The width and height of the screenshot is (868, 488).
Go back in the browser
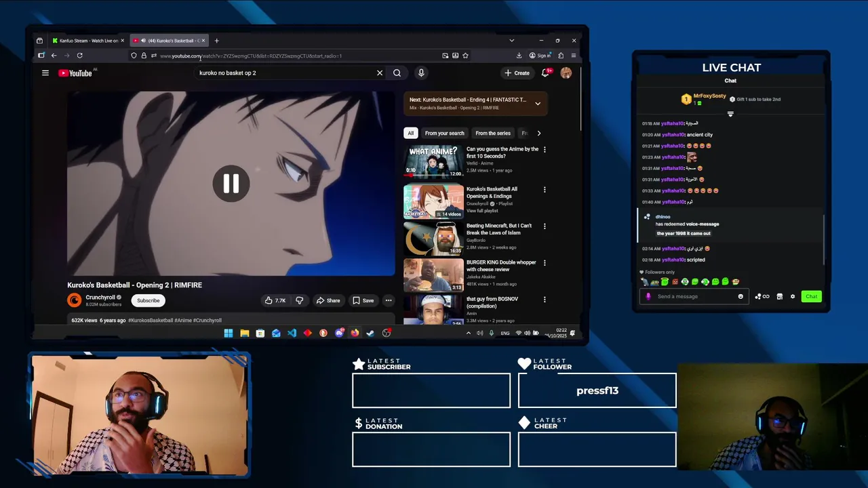54,56
